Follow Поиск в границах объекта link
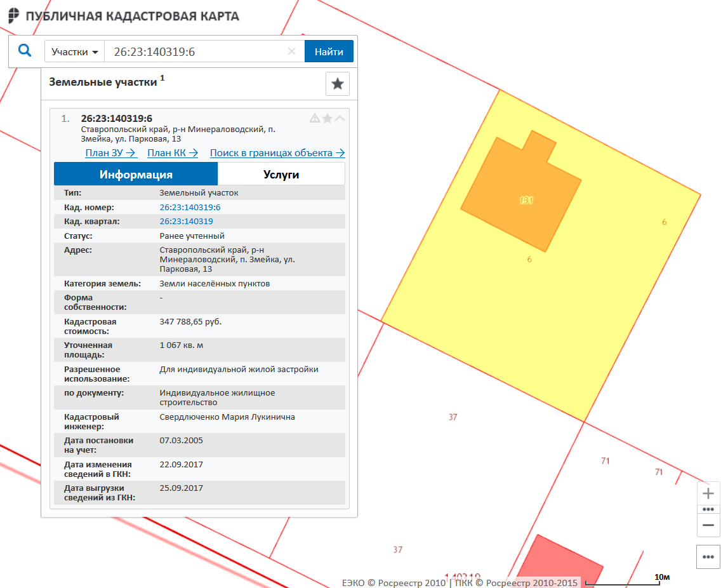The height and width of the screenshot is (588, 728). tap(277, 153)
